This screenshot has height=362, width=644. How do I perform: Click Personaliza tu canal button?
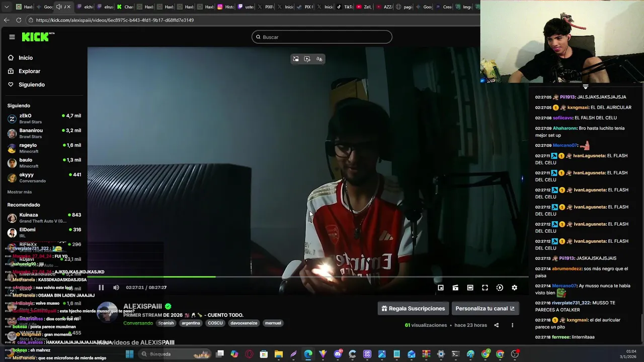[x=485, y=309]
